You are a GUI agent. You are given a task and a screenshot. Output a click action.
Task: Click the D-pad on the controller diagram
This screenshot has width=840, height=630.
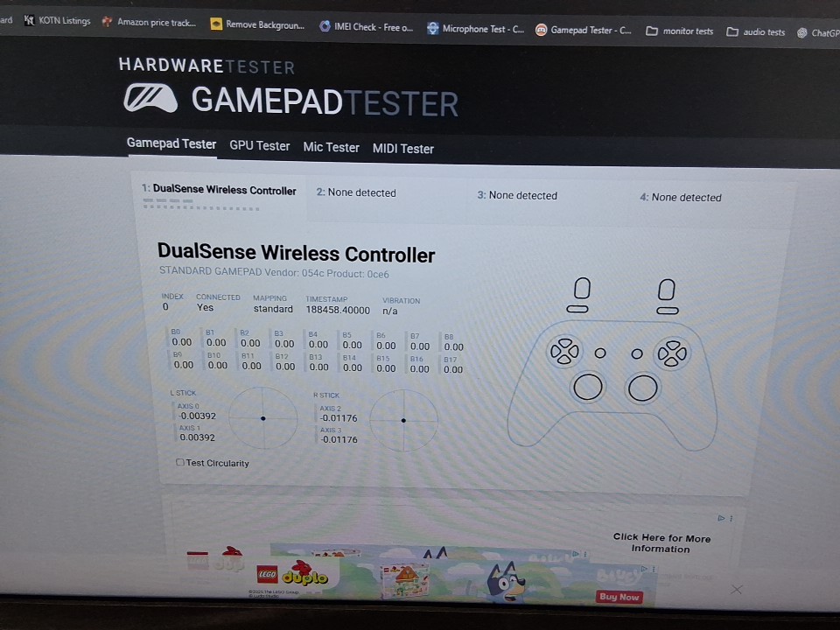564,352
